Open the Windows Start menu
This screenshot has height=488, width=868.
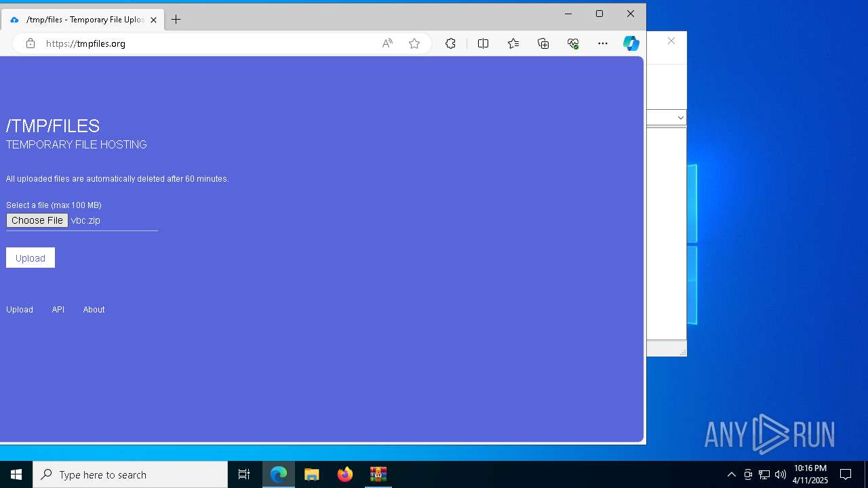[16, 474]
